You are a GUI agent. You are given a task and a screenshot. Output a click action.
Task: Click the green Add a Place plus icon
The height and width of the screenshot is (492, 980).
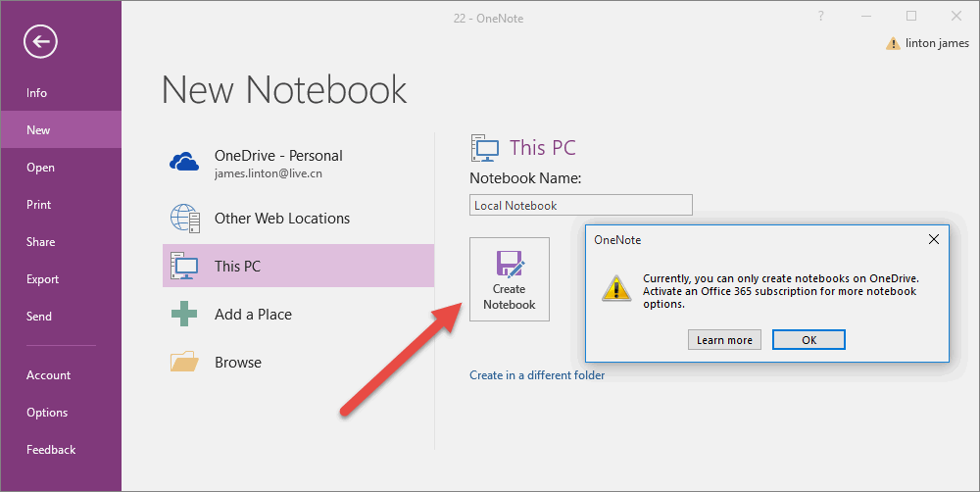[185, 315]
